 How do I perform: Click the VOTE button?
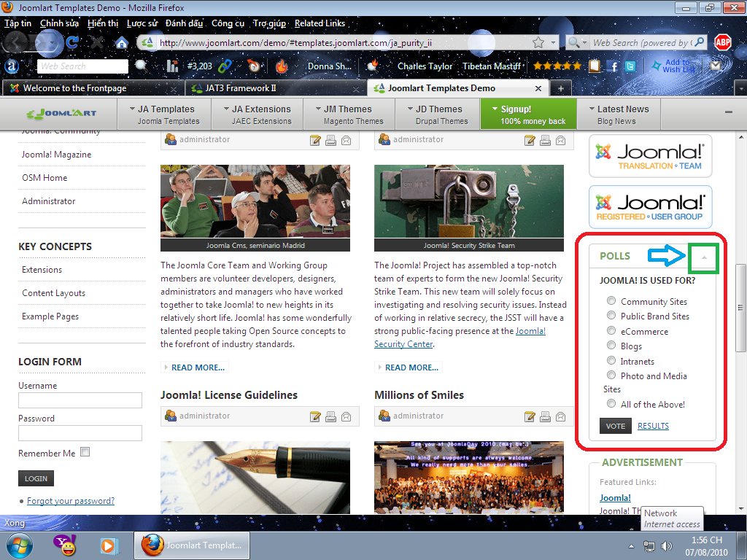(x=615, y=426)
